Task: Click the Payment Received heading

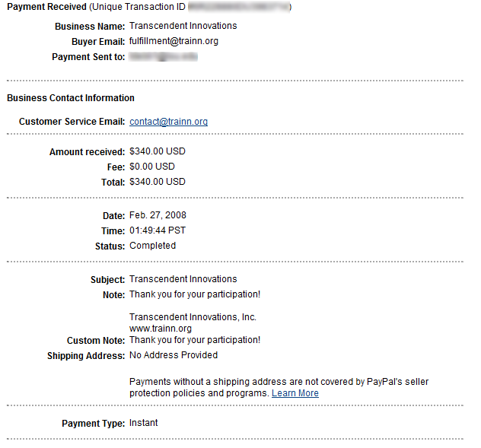Action: (46, 7)
